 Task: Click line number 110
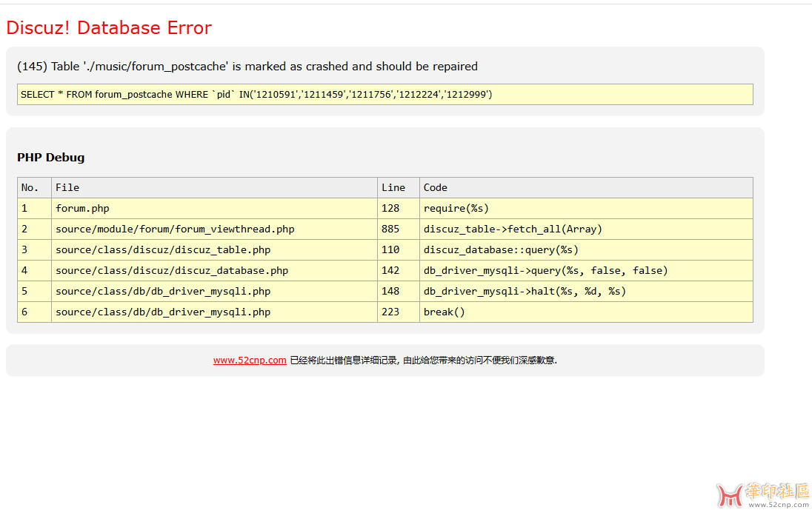[x=399, y=250]
